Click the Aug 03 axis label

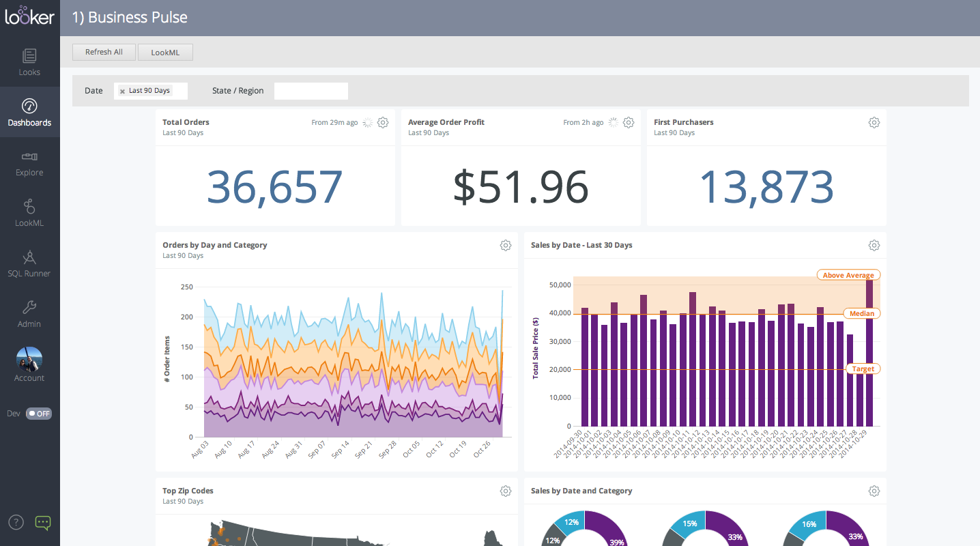[x=199, y=450]
